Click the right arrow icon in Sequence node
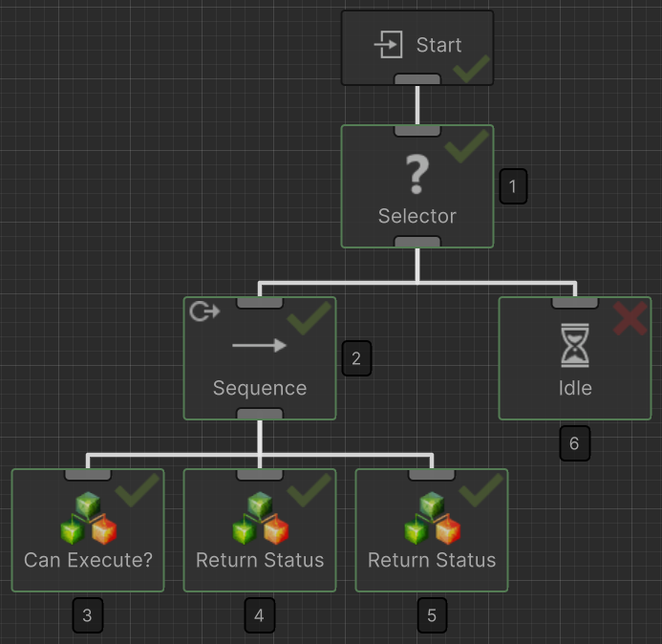Image resolution: width=662 pixels, height=644 pixels. point(259,345)
